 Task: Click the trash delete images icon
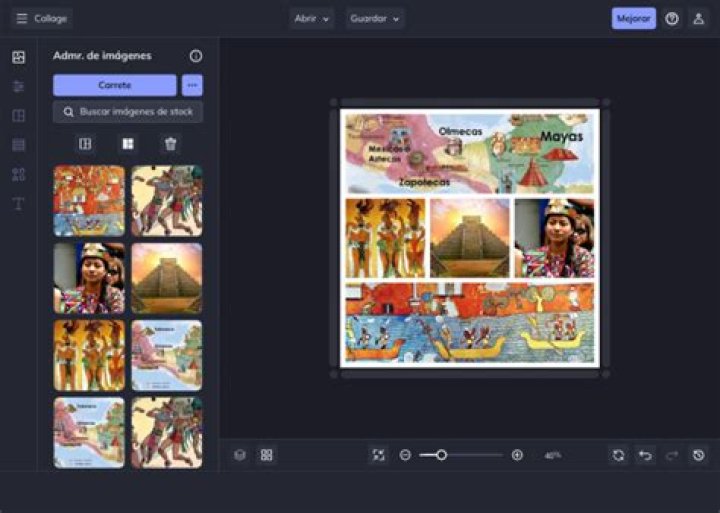click(x=170, y=144)
